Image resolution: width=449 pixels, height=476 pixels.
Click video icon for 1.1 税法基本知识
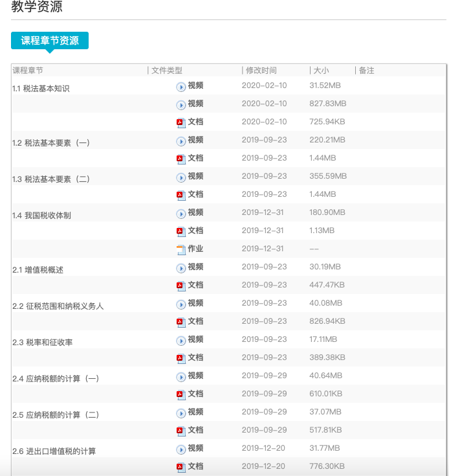coord(181,86)
